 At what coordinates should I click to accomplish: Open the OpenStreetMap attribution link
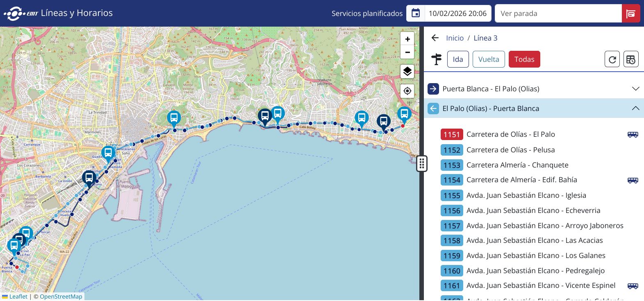point(61,296)
